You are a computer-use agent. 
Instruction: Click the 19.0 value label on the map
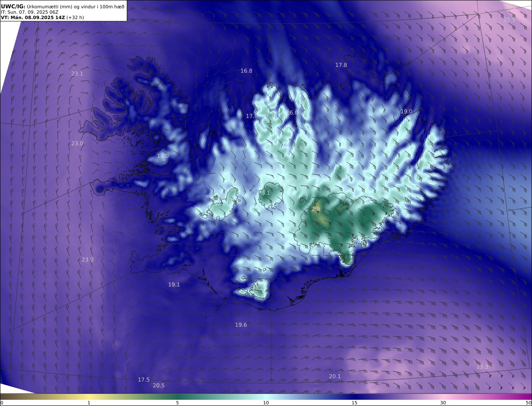406,112
